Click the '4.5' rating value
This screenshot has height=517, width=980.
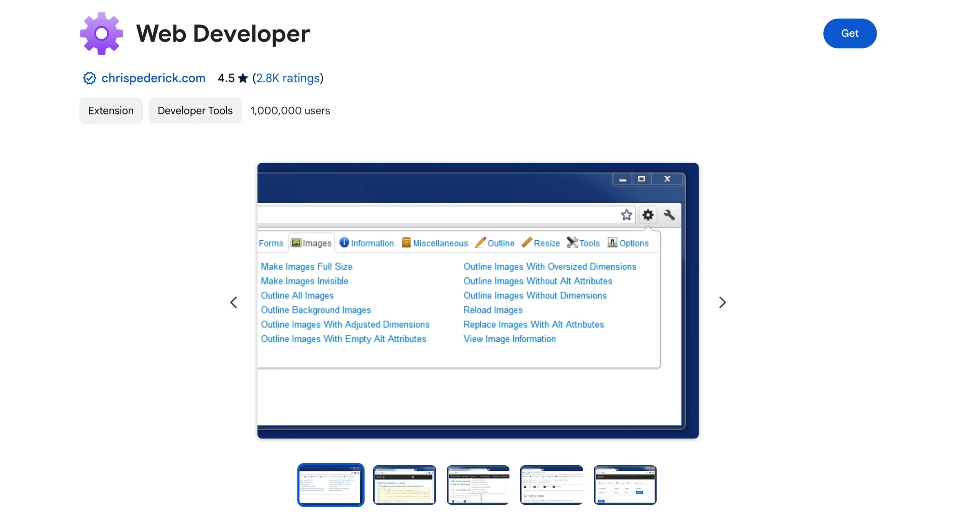point(226,78)
